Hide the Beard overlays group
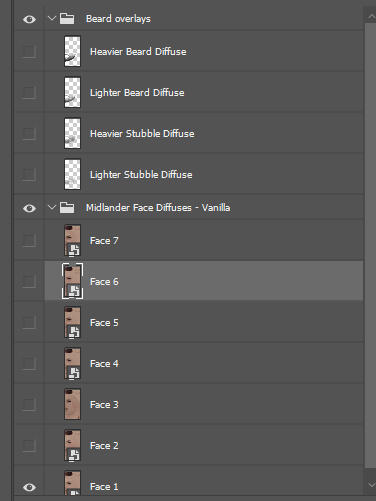 [x=29, y=19]
